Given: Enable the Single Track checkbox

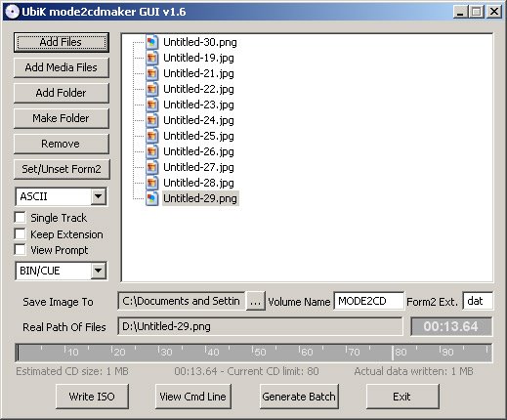Looking at the screenshot, I should click(x=21, y=218).
